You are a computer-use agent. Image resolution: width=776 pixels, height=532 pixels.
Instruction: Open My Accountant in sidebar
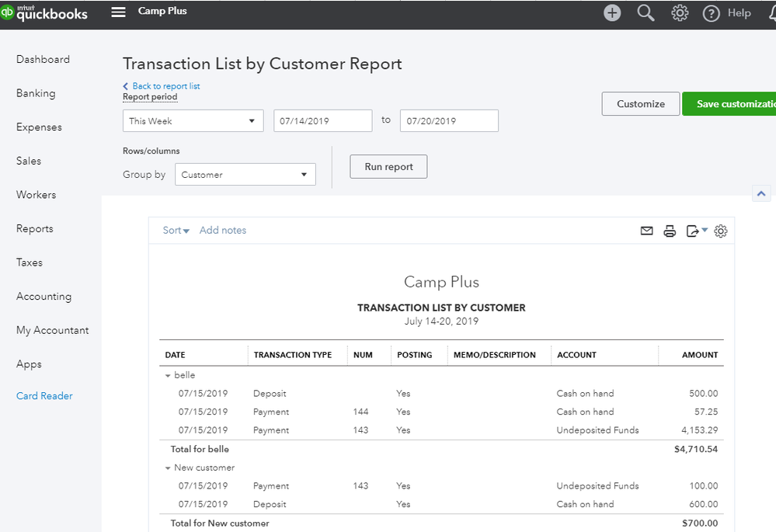click(x=53, y=330)
